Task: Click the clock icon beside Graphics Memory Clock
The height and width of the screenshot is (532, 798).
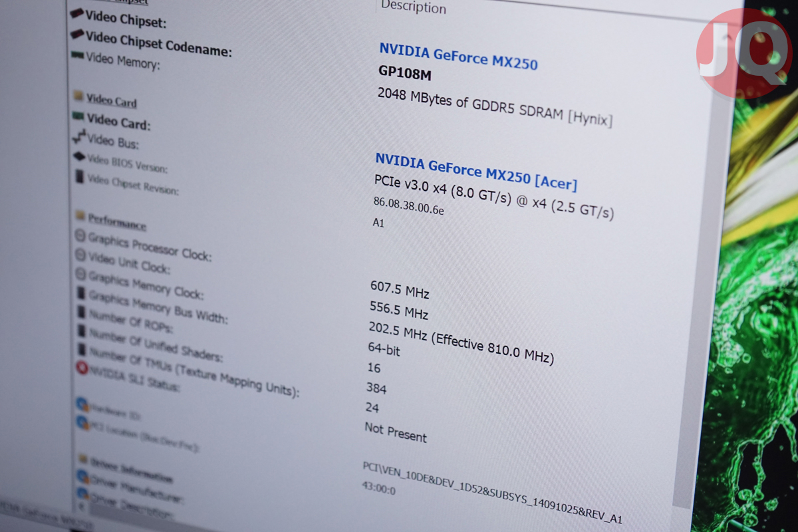Action: (81, 274)
